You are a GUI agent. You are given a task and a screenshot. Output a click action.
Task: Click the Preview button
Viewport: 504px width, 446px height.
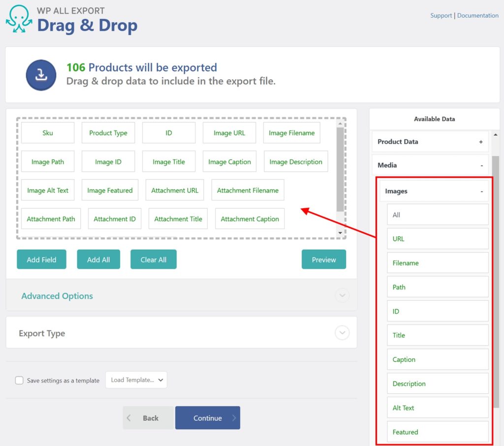pyautogui.click(x=323, y=259)
